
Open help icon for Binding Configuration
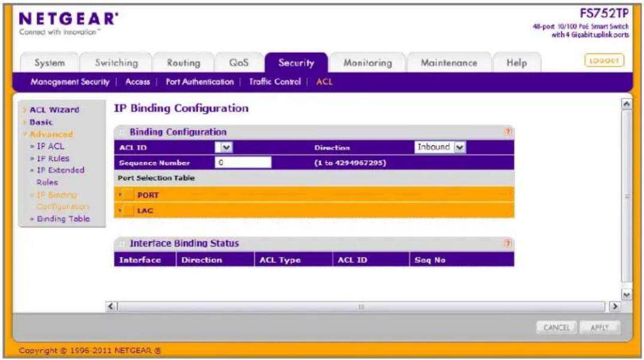[x=508, y=132]
